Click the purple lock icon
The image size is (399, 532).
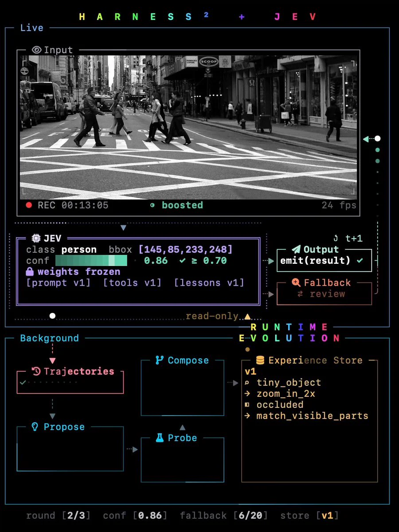[x=30, y=272]
